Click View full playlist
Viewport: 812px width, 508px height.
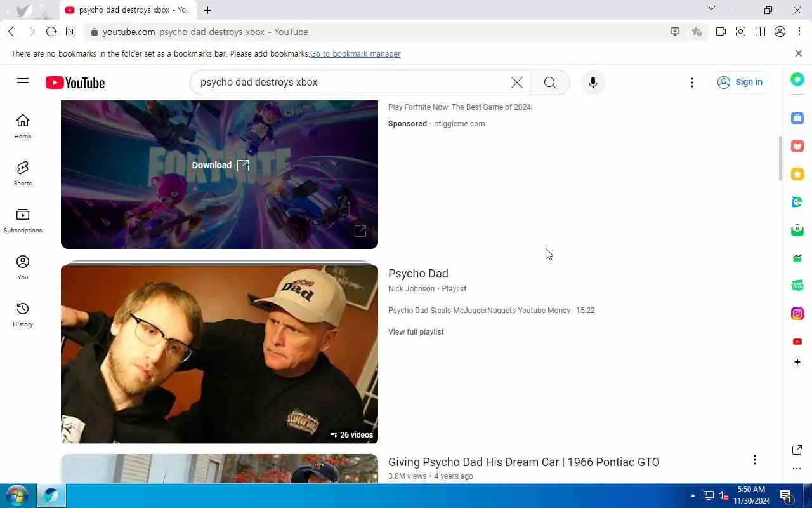pyautogui.click(x=416, y=332)
